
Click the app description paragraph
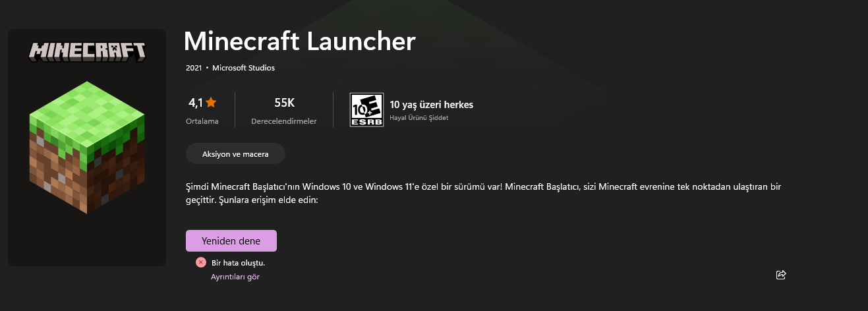coord(484,193)
